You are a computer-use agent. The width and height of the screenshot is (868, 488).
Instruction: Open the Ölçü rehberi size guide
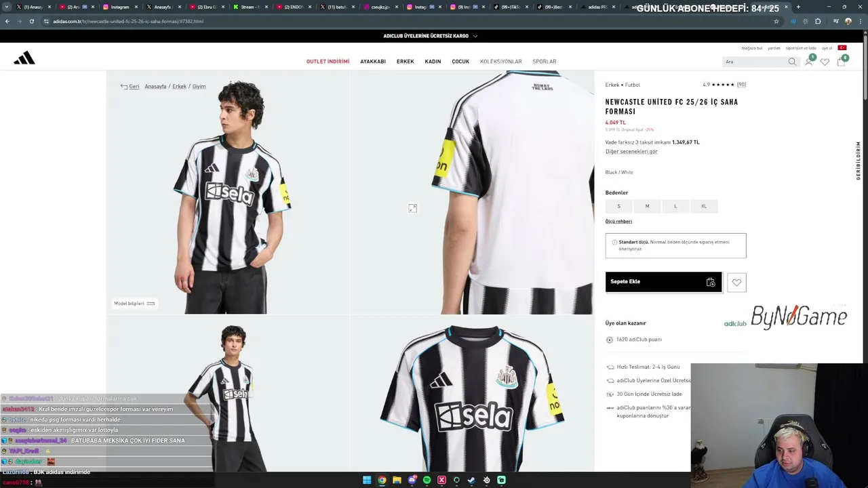coord(618,222)
